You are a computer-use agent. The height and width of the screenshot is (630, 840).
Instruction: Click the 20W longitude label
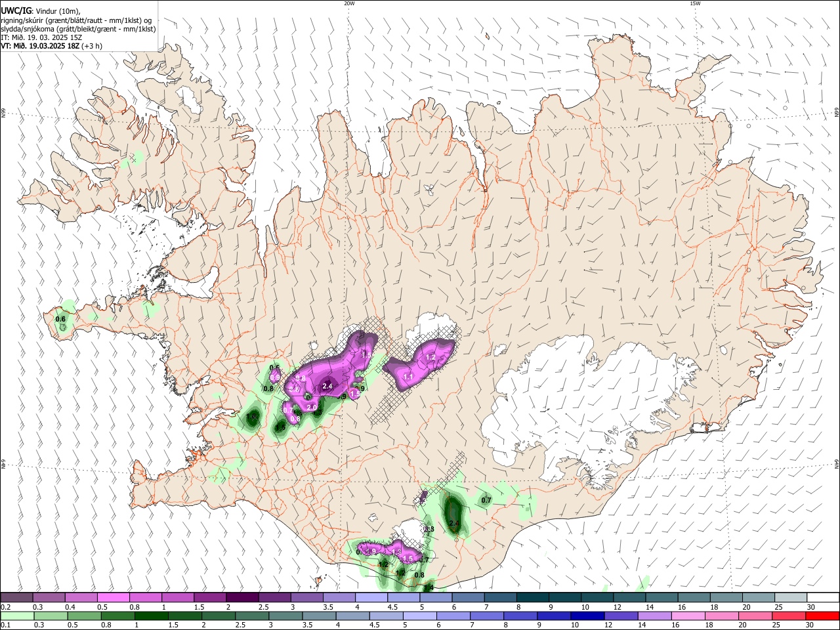click(349, 3)
